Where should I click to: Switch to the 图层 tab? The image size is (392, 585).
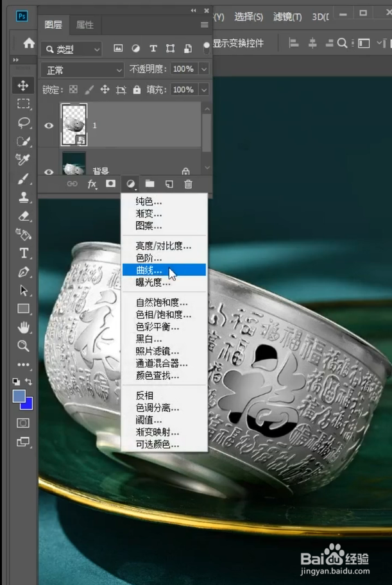pos(53,25)
